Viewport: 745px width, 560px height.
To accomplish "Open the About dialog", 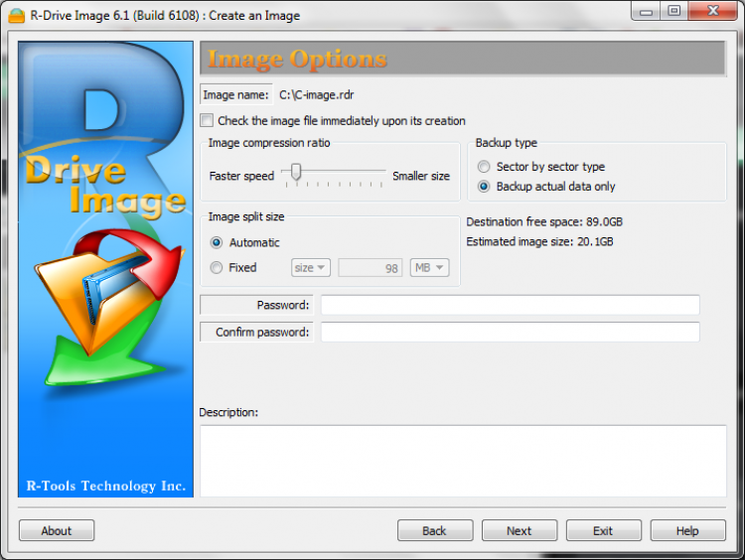I will tap(57, 530).
